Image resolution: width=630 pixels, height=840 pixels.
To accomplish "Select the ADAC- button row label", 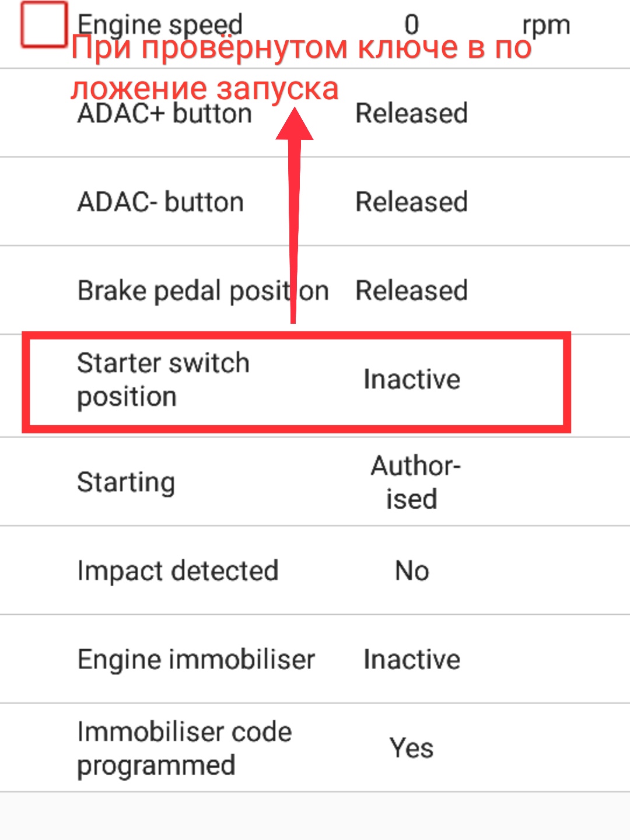I will 160,202.
